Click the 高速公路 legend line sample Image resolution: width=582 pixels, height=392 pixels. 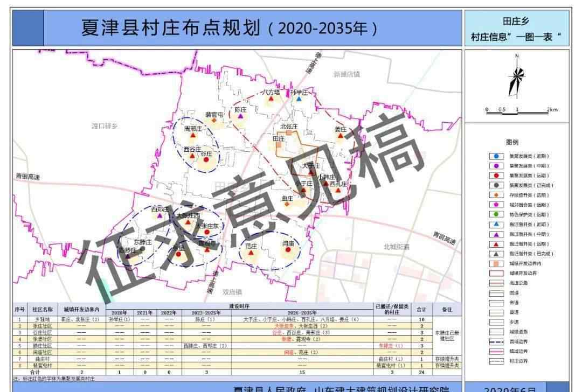tap(496, 283)
